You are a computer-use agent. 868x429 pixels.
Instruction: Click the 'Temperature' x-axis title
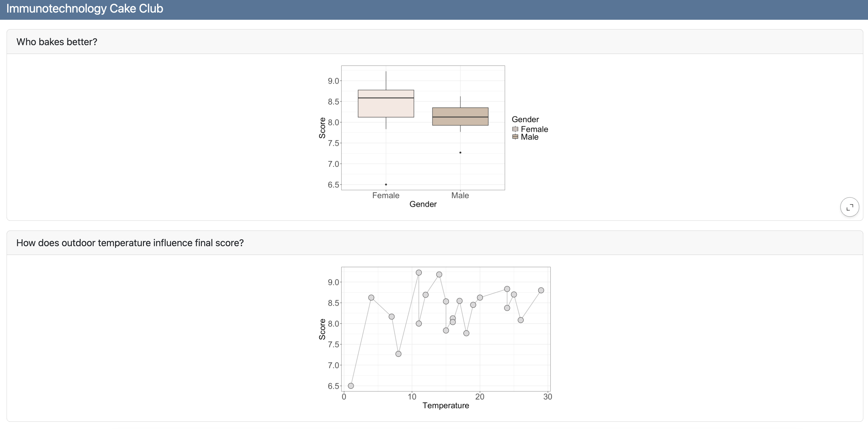tap(446, 405)
